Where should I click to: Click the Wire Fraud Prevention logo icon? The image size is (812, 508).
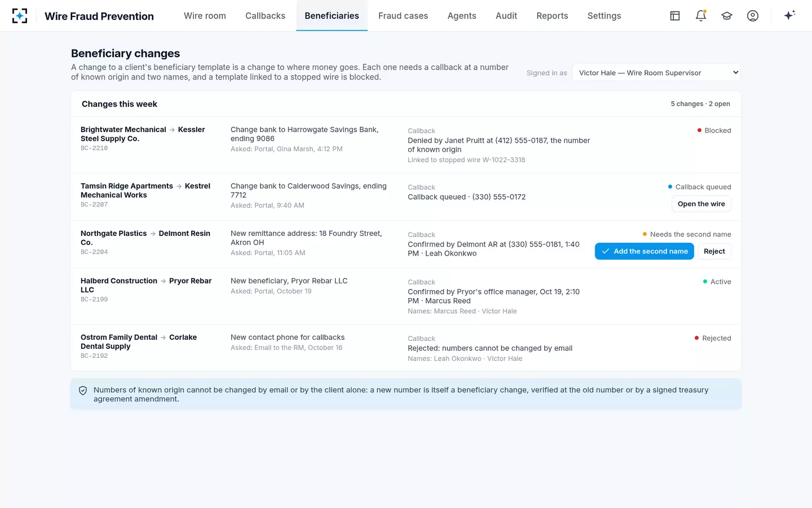tap(20, 16)
